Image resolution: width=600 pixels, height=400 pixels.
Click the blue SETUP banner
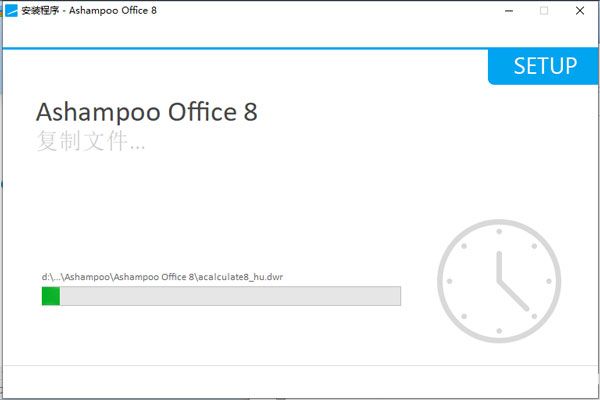click(544, 67)
